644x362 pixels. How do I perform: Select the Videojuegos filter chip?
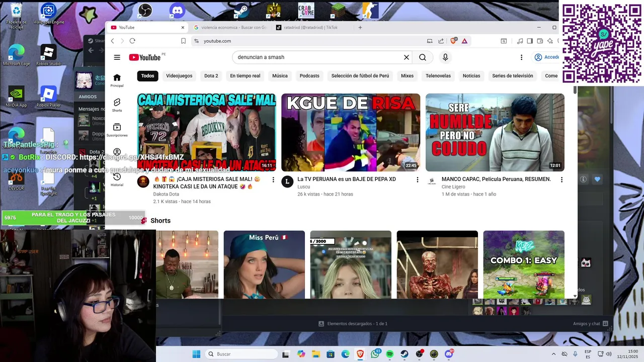179,76
